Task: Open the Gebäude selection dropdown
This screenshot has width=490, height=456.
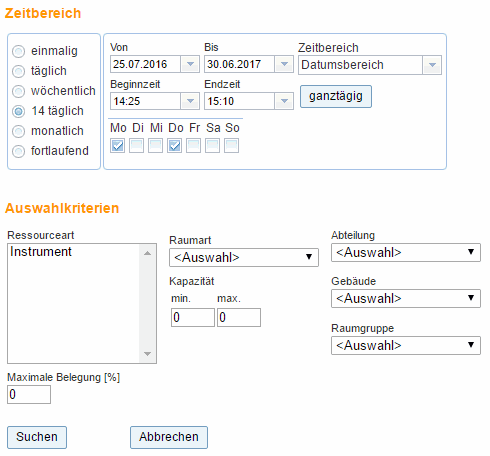Action: click(x=406, y=298)
